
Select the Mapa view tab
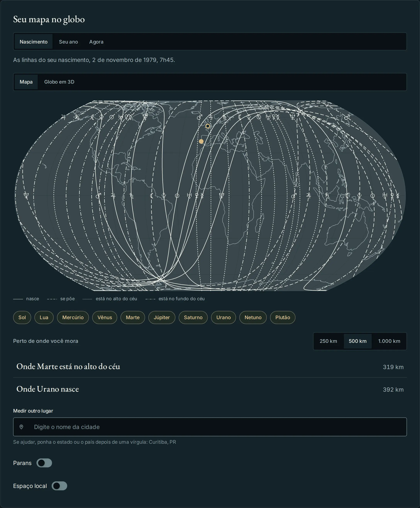(x=26, y=82)
